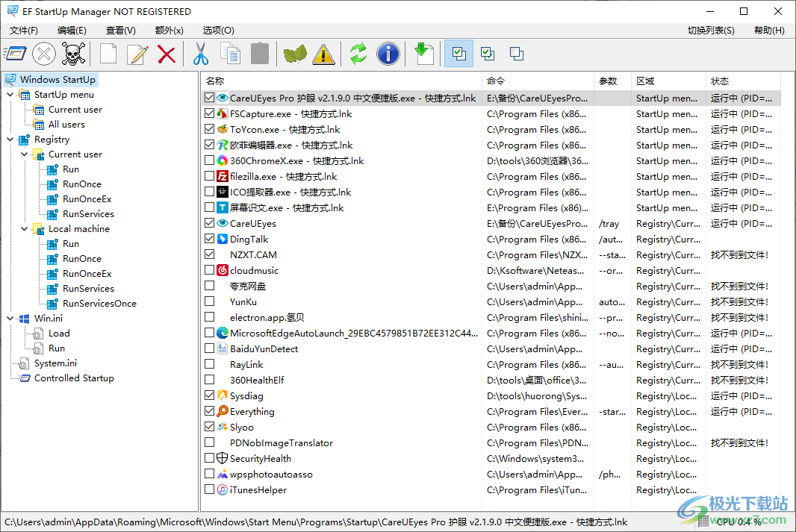The width and height of the screenshot is (796, 532).
Task: Open the 编辑(E) menu
Action: point(72,31)
